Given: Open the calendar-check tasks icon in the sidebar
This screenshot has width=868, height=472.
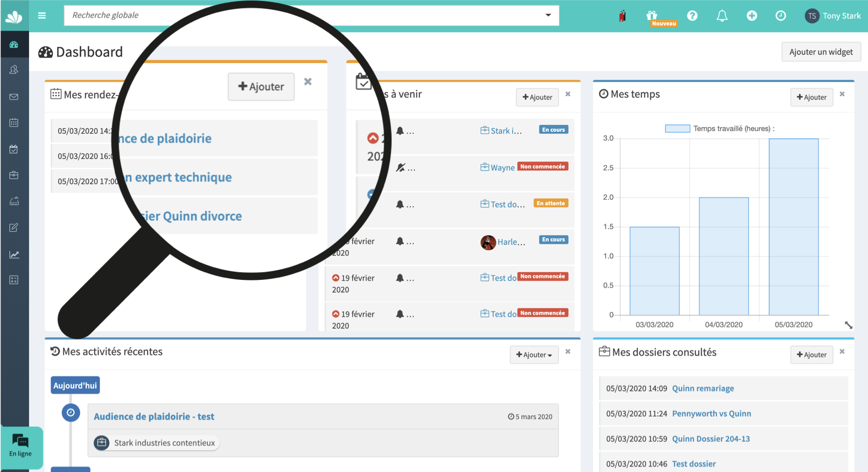Looking at the screenshot, I should 14,149.
